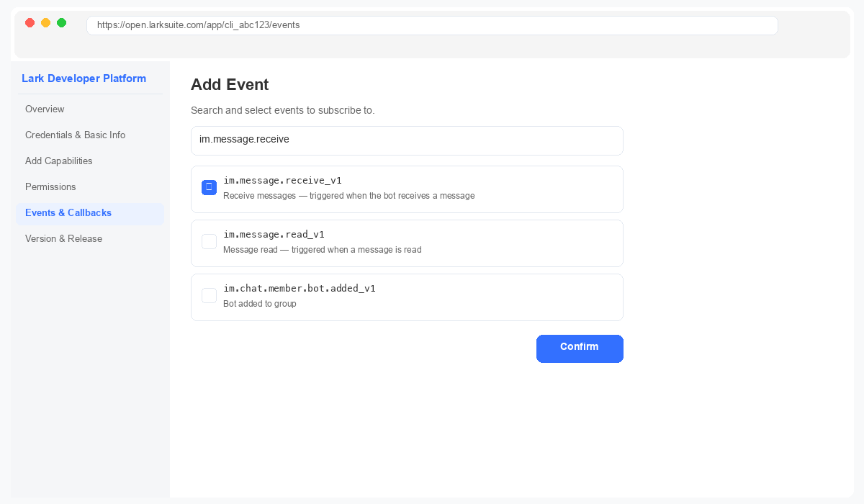864x504 pixels.
Task: Open Version & Release page
Action: (90, 239)
